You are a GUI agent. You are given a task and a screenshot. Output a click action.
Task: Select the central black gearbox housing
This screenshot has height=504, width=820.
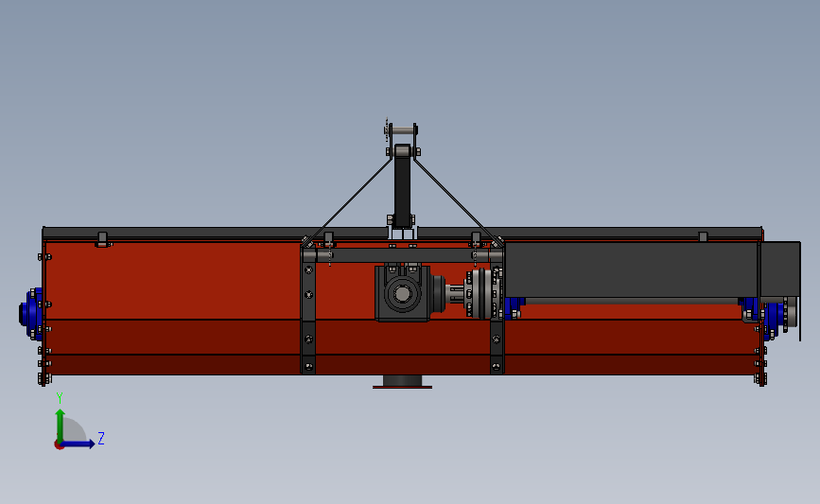(402, 293)
